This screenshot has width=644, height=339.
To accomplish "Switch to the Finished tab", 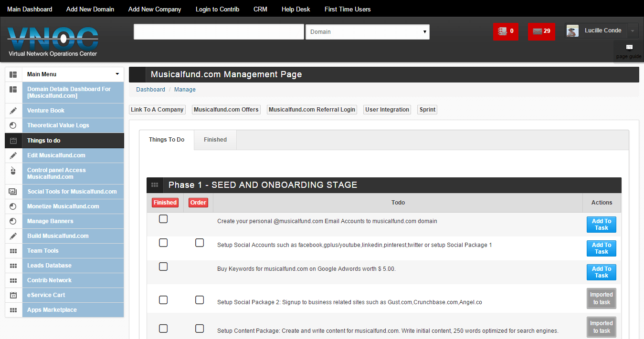I will (x=215, y=140).
